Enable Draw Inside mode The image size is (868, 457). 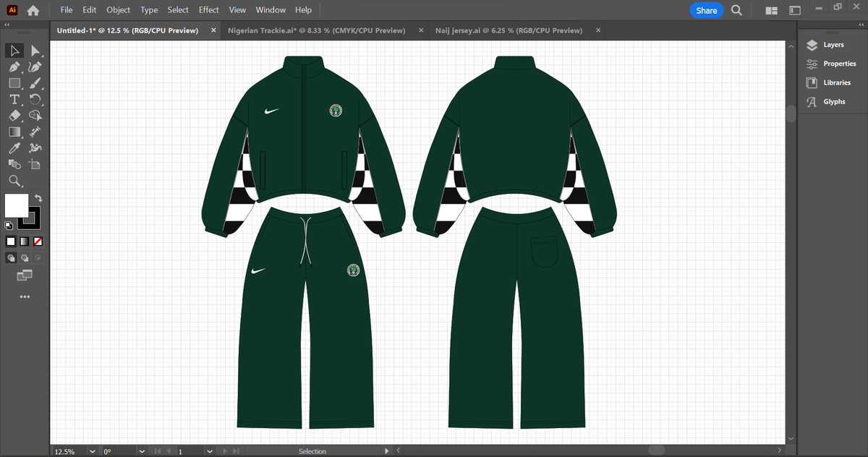pyautogui.click(x=38, y=257)
